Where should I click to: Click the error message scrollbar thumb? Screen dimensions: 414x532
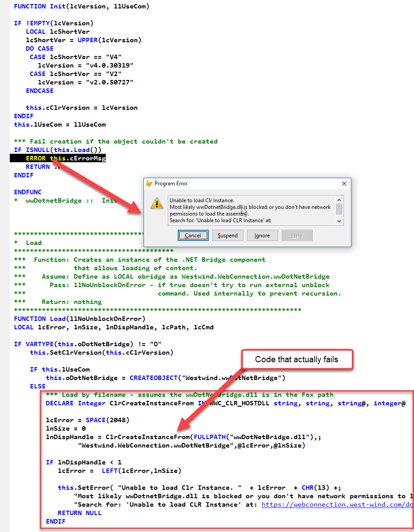coord(339,208)
